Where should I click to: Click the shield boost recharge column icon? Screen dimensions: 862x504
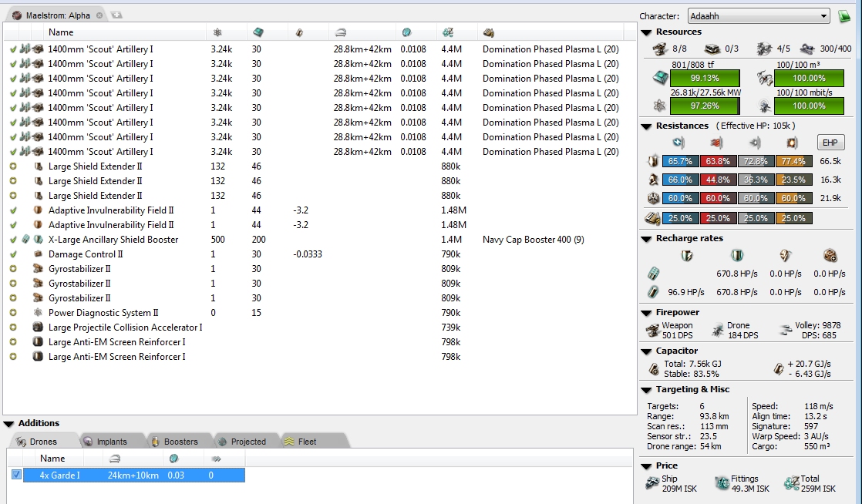pos(736,256)
